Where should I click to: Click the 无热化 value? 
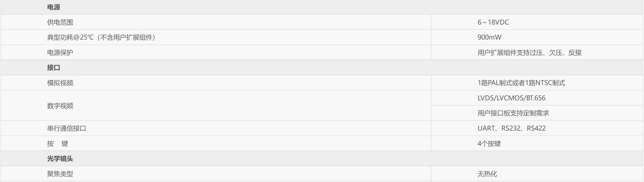point(487,174)
